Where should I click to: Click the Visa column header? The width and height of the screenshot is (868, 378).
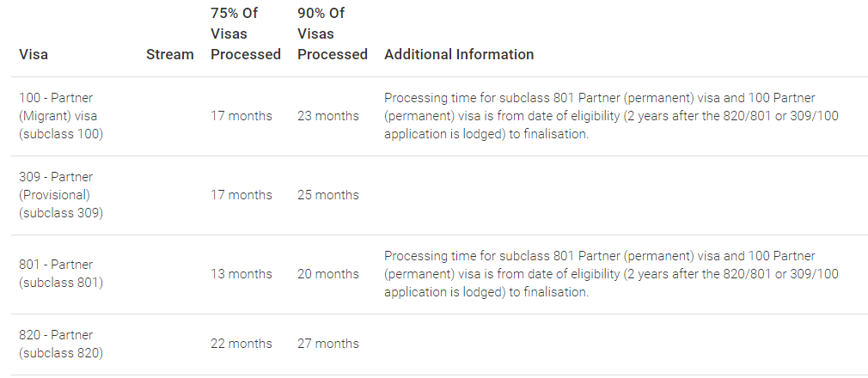(34, 54)
